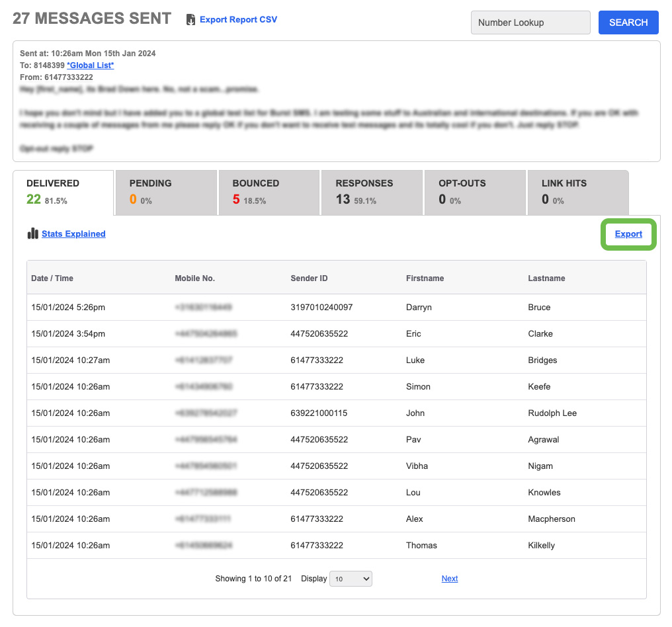Click the Mobile No. column header

(194, 278)
